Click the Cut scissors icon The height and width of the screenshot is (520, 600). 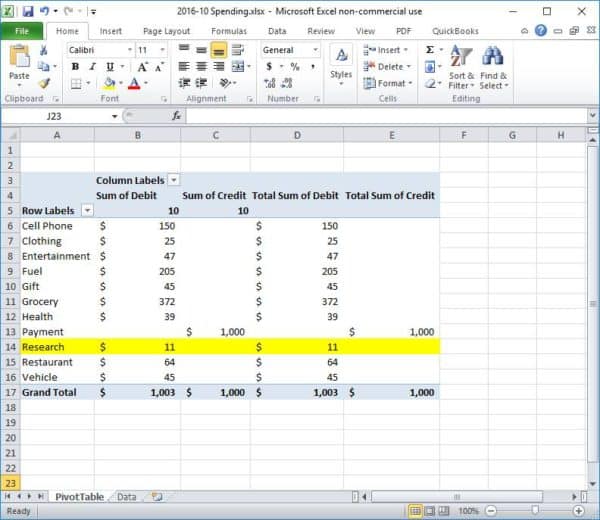44,50
